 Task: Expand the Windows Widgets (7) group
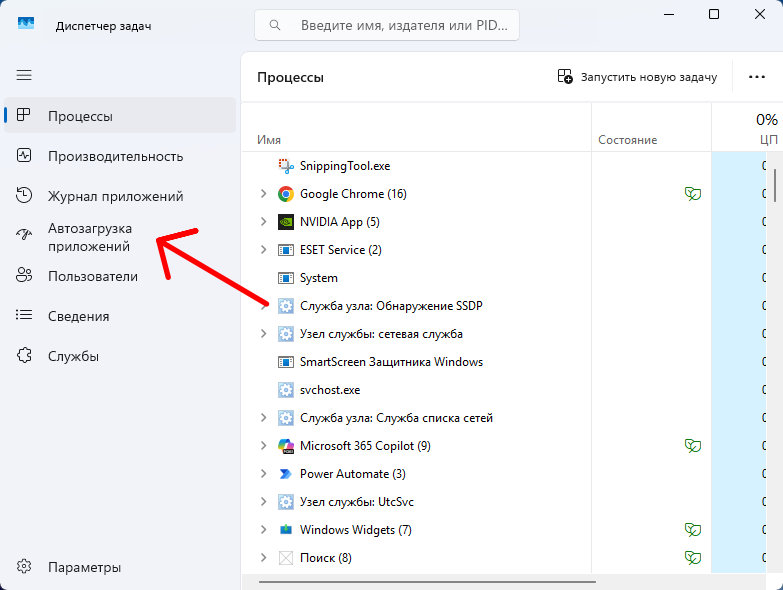(263, 530)
